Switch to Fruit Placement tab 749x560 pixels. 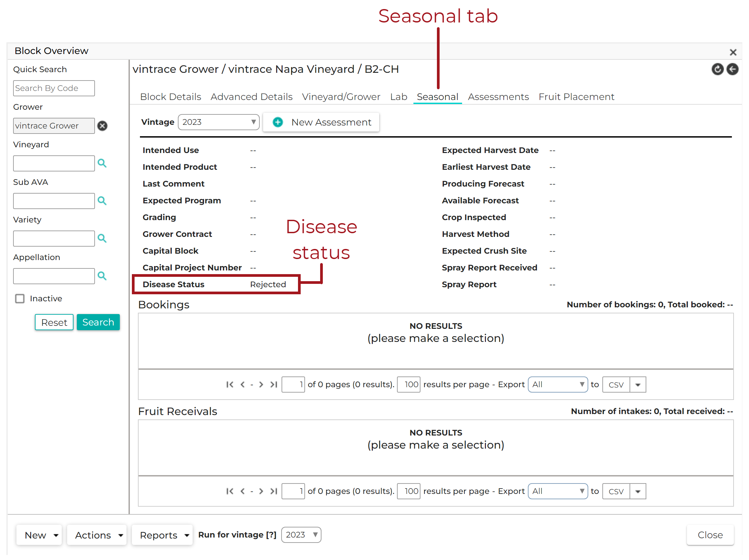(576, 97)
